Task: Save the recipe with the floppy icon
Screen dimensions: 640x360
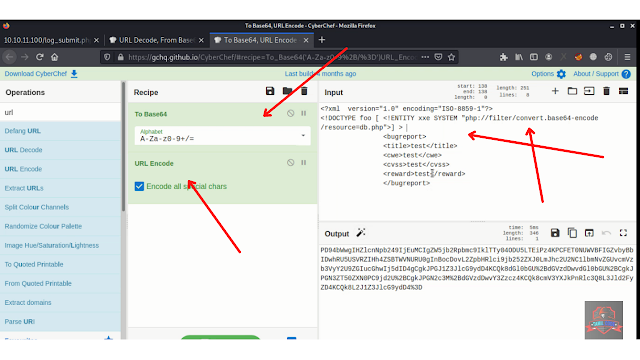Action: (x=270, y=91)
